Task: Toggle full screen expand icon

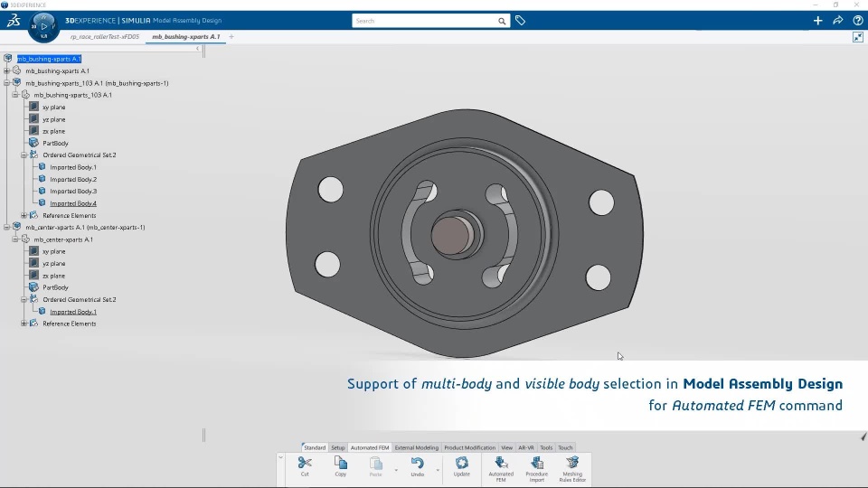Action: [857, 37]
